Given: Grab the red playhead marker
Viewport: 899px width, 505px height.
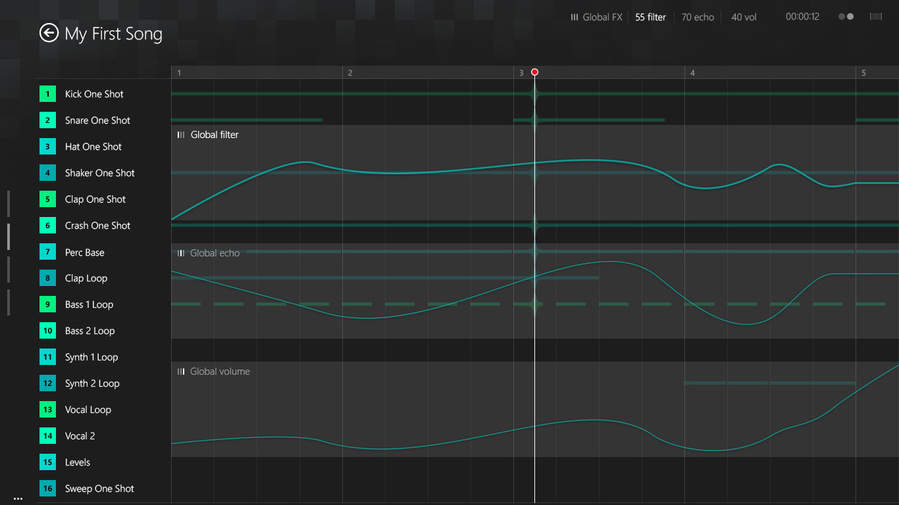Looking at the screenshot, I should coord(534,72).
